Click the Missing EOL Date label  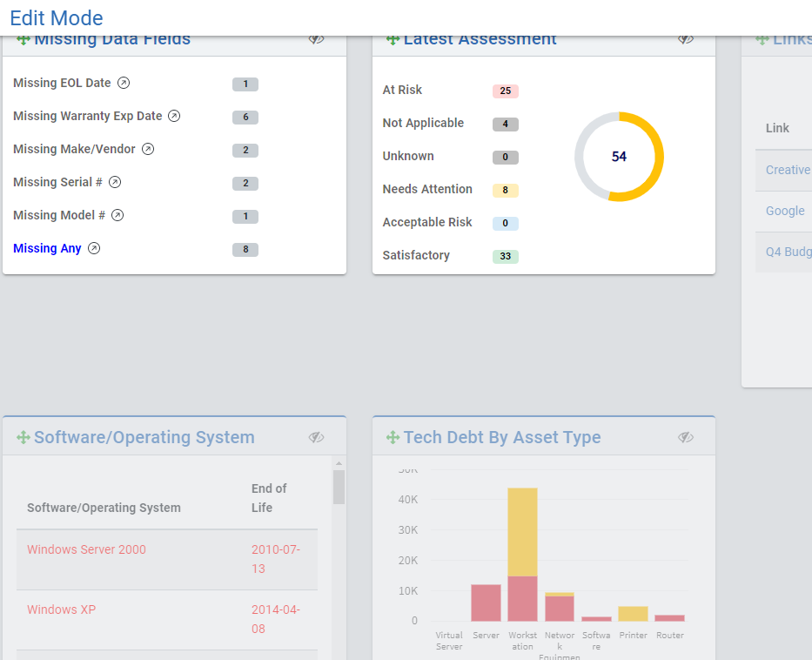[62, 83]
